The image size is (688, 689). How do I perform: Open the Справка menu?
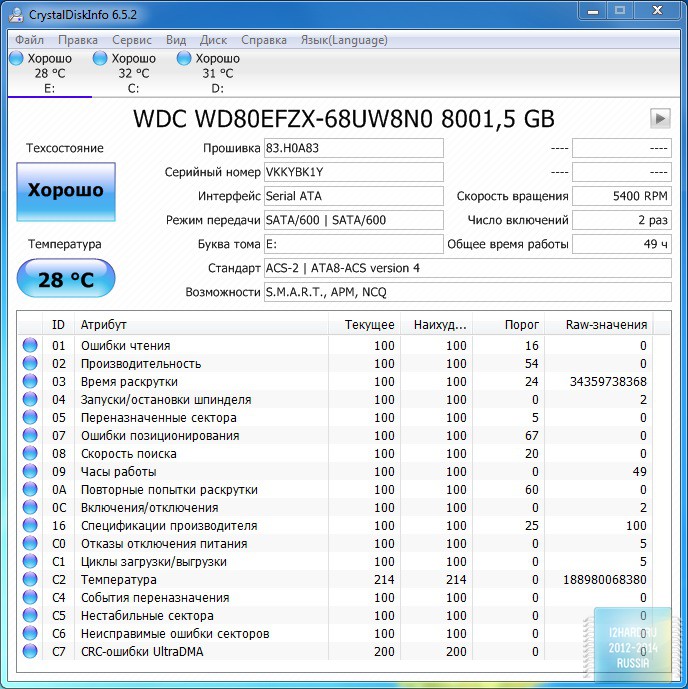tap(264, 40)
